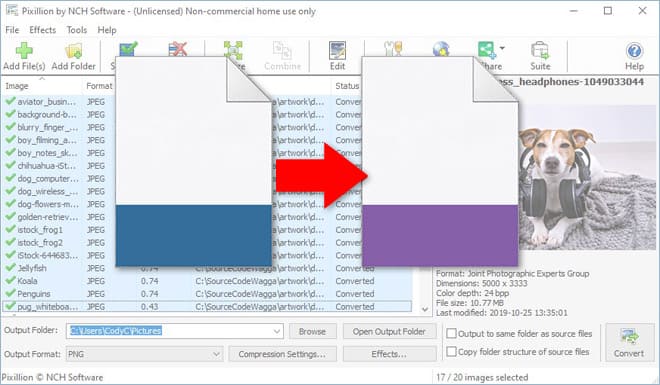
Task: Click the Share toolbar icon
Action: (486, 50)
